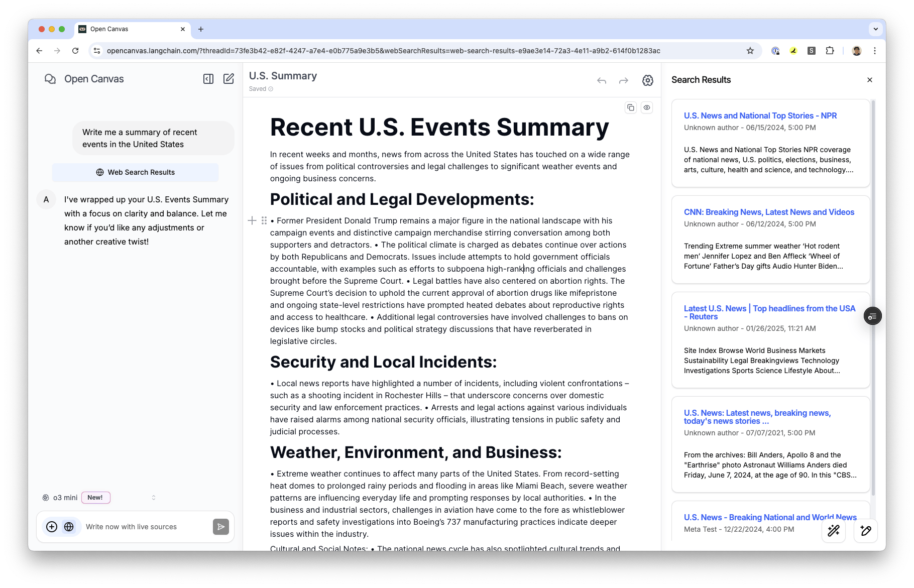Click the Open Canvas chat bubble logo
Image resolution: width=914 pixels, height=588 pixels.
point(50,79)
